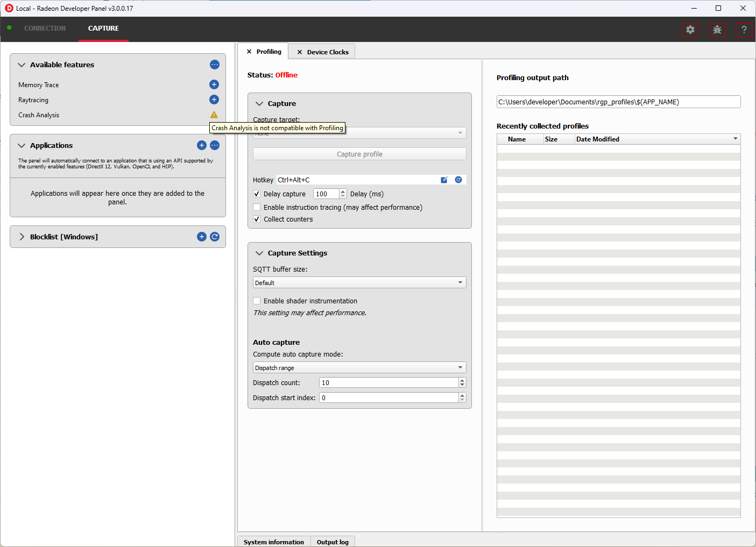The width and height of the screenshot is (756, 547).
Task: Increase the Dispatch count value
Action: [462, 380]
